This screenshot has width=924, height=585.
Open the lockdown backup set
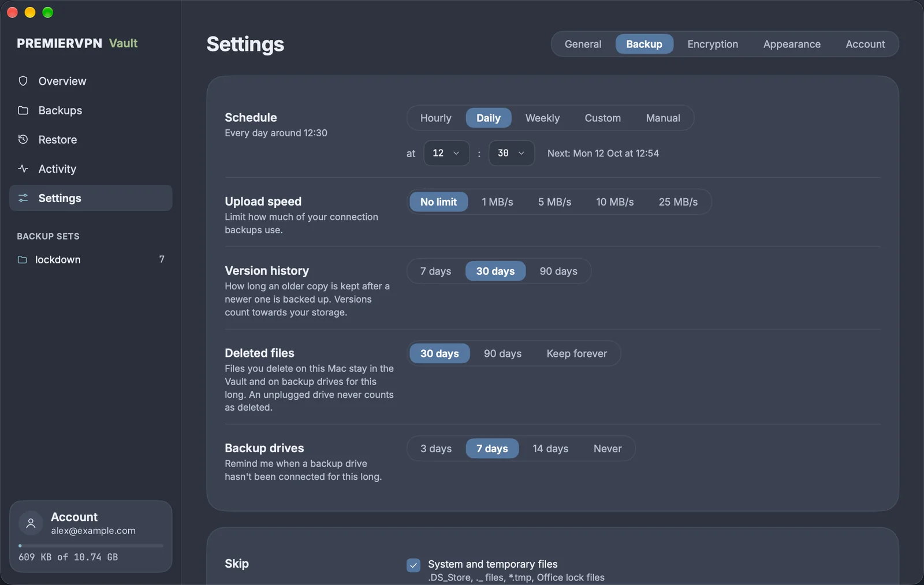[91, 260]
